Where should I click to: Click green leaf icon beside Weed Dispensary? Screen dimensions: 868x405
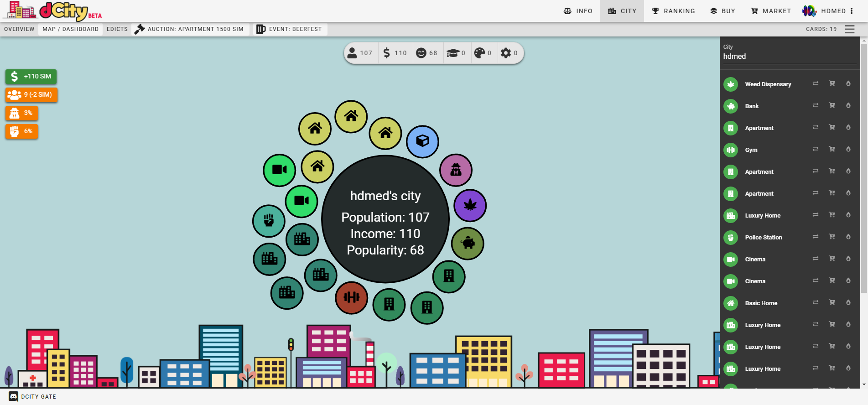(x=731, y=84)
